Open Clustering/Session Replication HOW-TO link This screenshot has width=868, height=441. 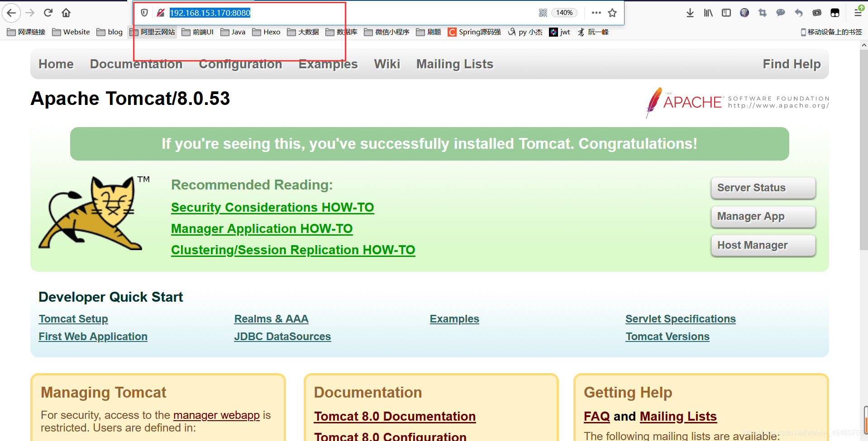click(x=293, y=250)
